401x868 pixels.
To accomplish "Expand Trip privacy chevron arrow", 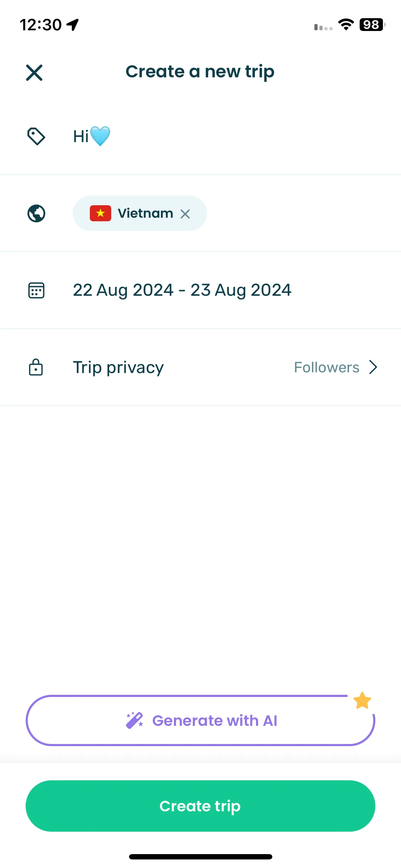I will coord(373,367).
